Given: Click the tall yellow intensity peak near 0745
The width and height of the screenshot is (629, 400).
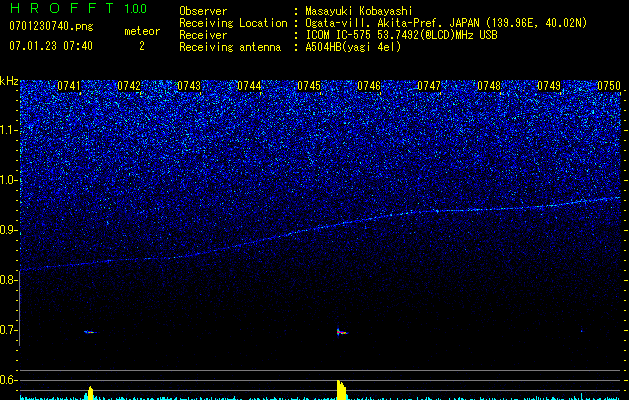Looking at the screenshot, I should [x=341, y=390].
